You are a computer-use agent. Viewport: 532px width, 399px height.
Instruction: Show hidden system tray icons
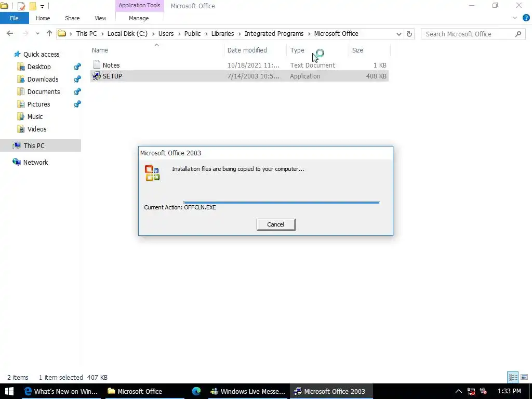coord(458,391)
